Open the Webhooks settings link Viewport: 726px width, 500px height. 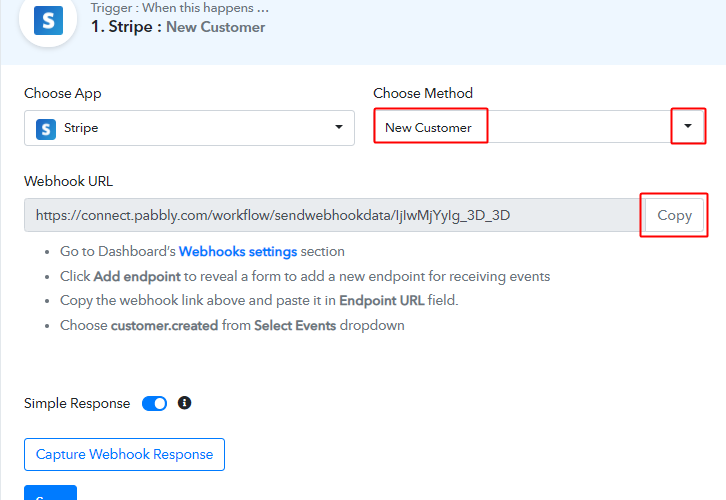238,251
